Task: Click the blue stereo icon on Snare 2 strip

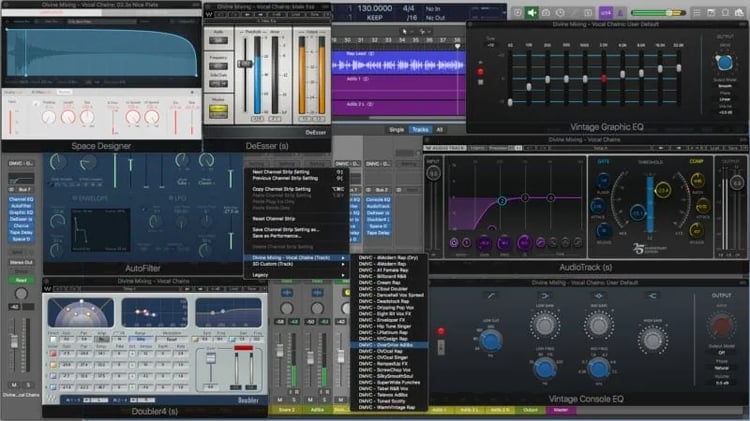Action: coord(287,292)
